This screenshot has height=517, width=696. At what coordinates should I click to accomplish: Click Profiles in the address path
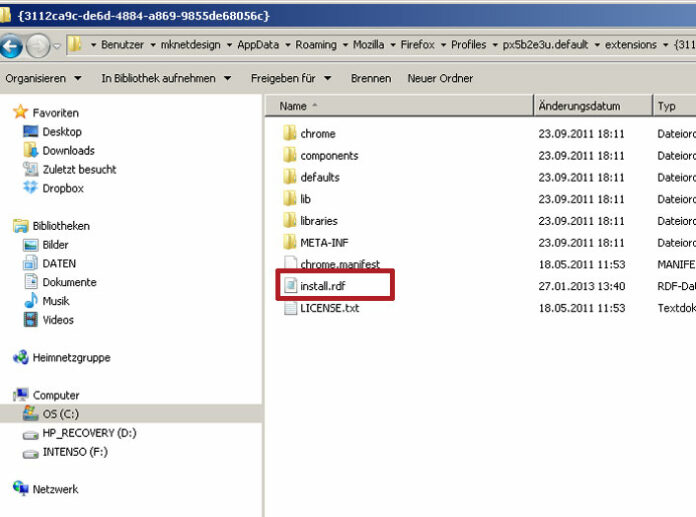468,45
